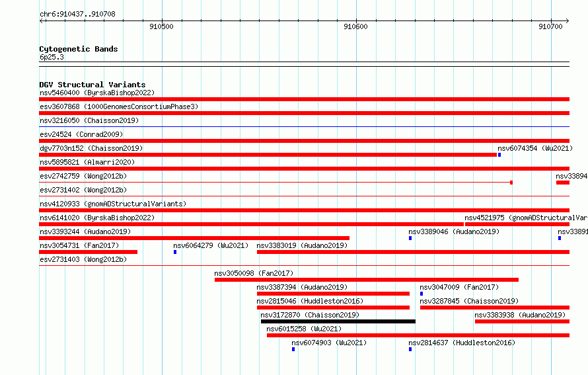588x375 pixels.
Task: Select nsv4521975 gnomAD variant label
Action: [x=526, y=218]
